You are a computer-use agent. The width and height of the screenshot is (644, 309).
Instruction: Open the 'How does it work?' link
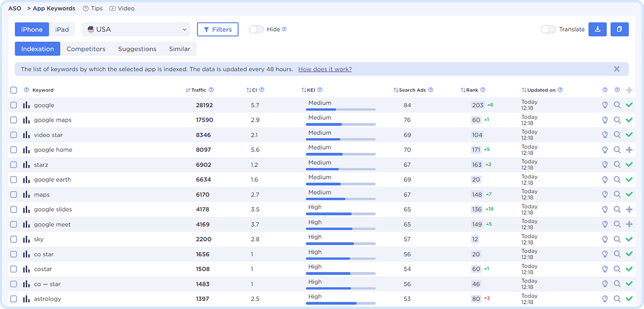coord(325,69)
